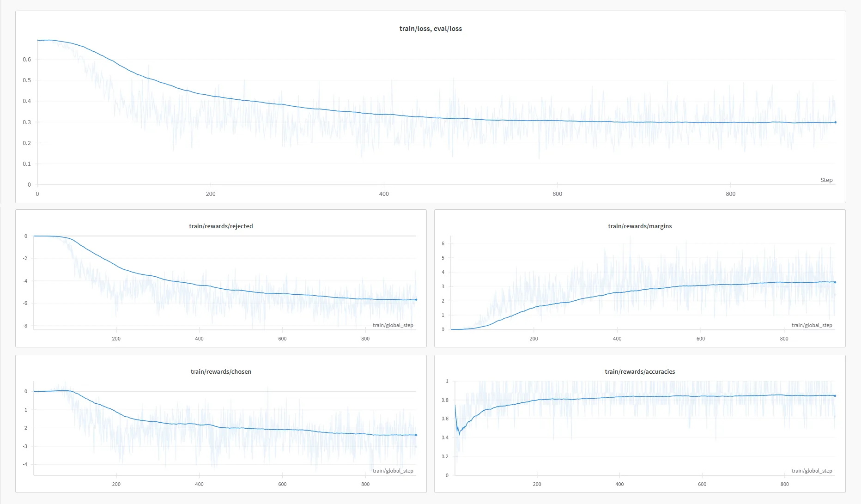Click the -4 y-axis tick on chosen chart

(x=25, y=465)
